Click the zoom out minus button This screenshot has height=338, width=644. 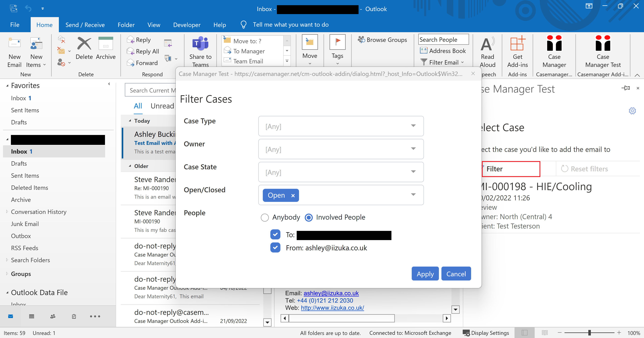coord(559,332)
